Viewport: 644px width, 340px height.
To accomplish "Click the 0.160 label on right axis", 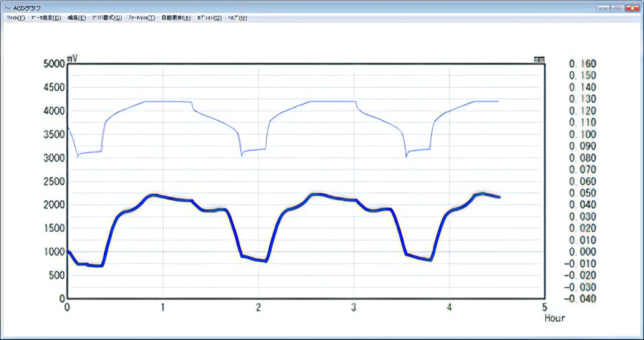I will tap(582, 64).
